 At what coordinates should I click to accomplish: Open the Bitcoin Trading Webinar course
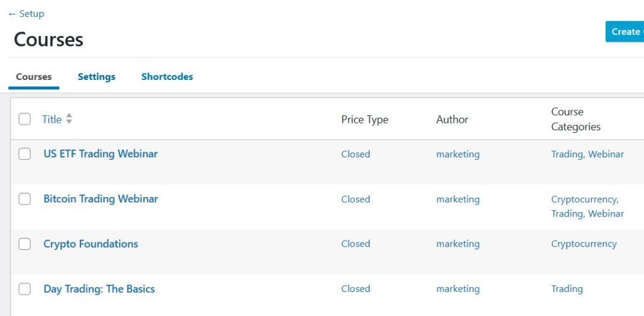(x=101, y=199)
